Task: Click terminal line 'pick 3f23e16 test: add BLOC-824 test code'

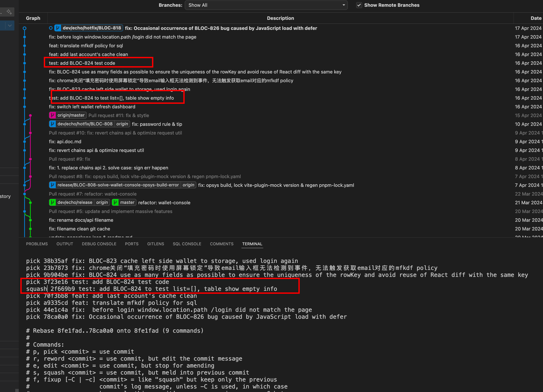Action: [98, 282]
